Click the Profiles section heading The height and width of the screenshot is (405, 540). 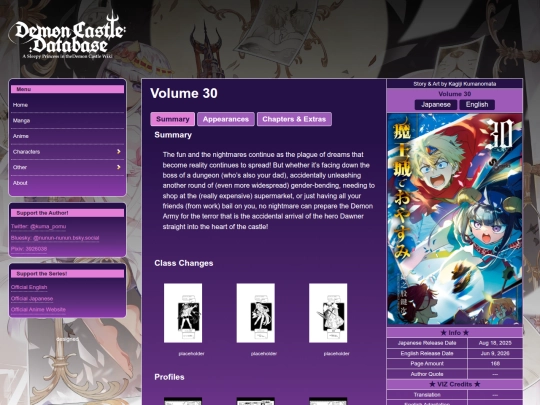pos(169,377)
